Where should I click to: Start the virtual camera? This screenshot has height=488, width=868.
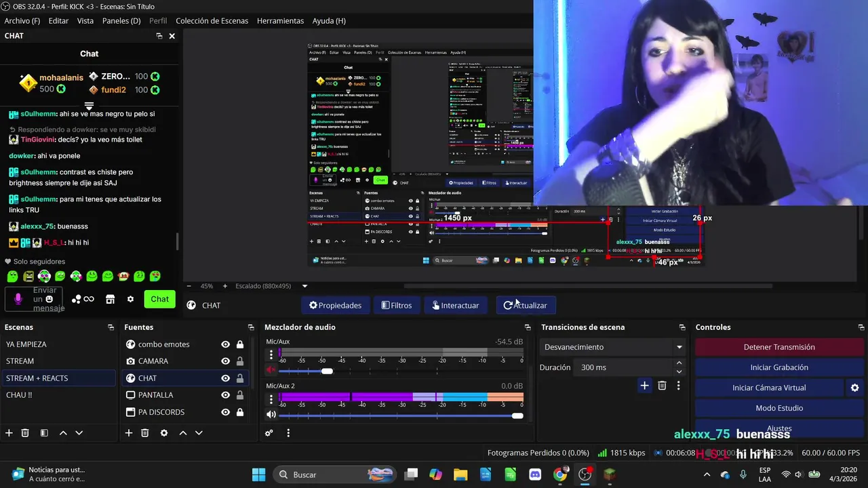coord(769,388)
